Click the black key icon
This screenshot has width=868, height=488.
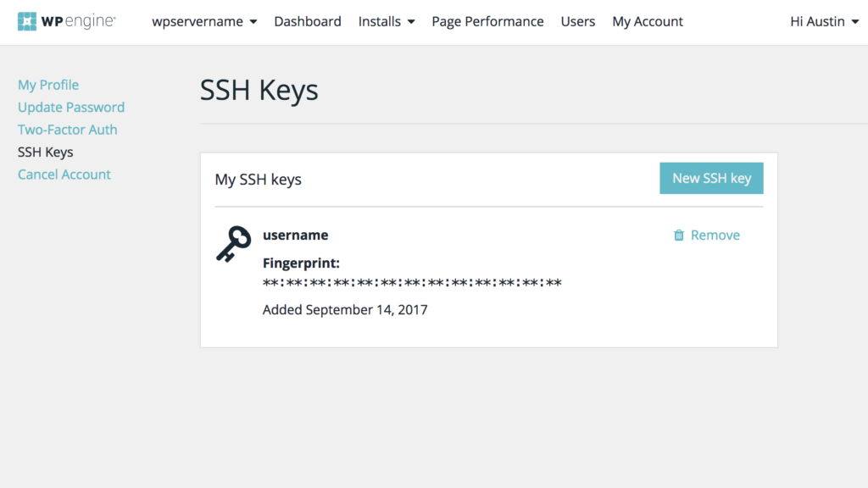coord(233,244)
